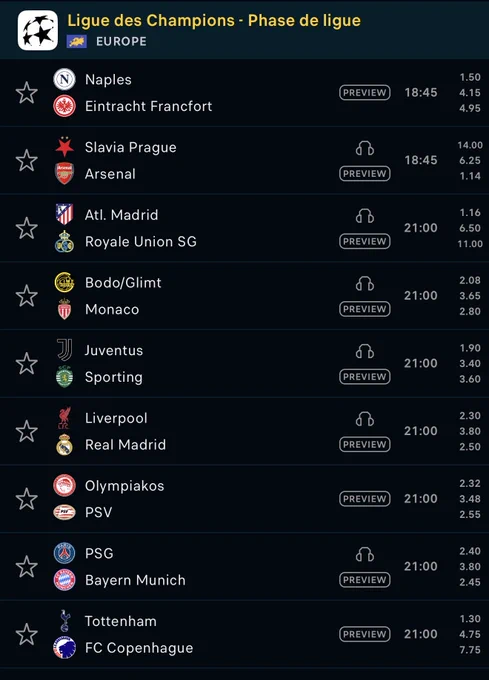Open PREVIEW for Olympiakos vs PSV
Image resolution: width=489 pixels, height=680 pixels.
coord(365,499)
